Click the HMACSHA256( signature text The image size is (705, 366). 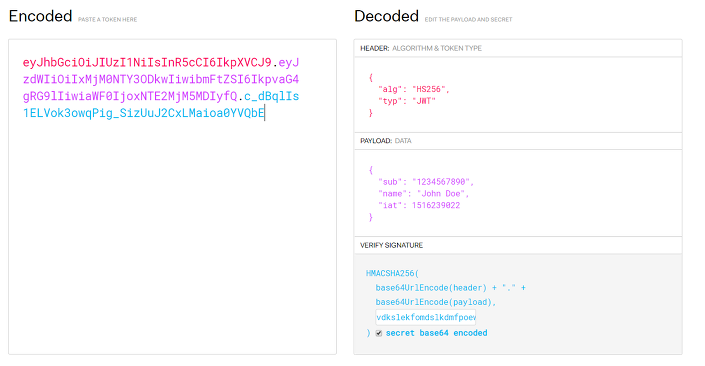tap(392, 273)
